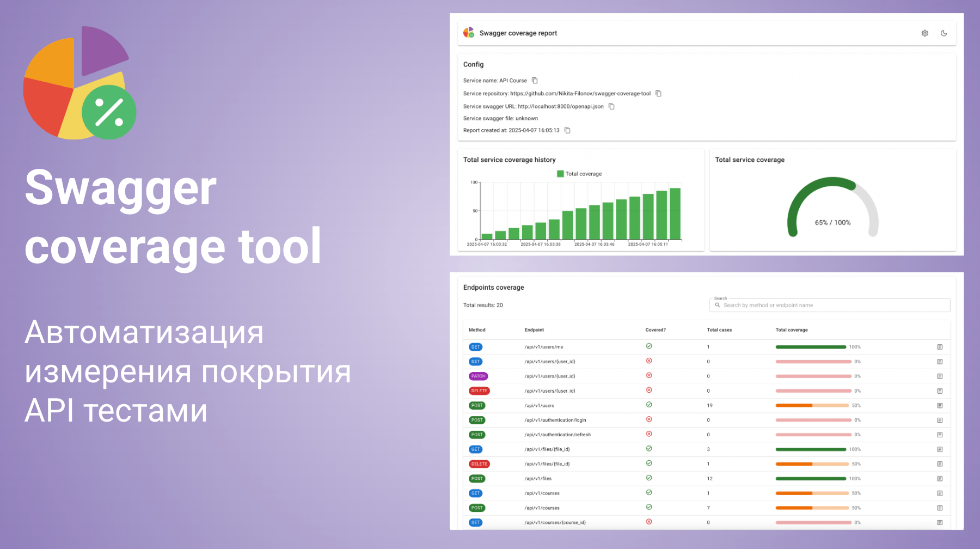Click the Total results: 20 label

coord(483,306)
